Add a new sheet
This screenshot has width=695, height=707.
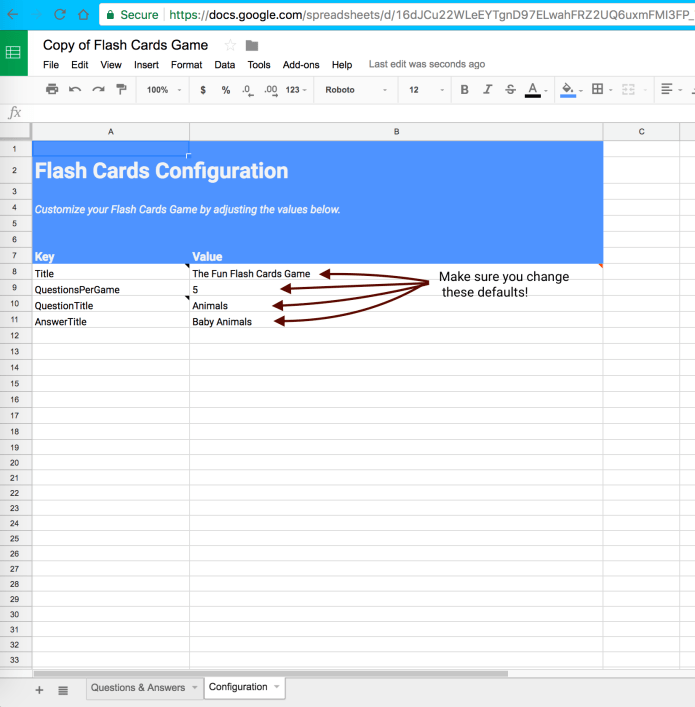40,690
